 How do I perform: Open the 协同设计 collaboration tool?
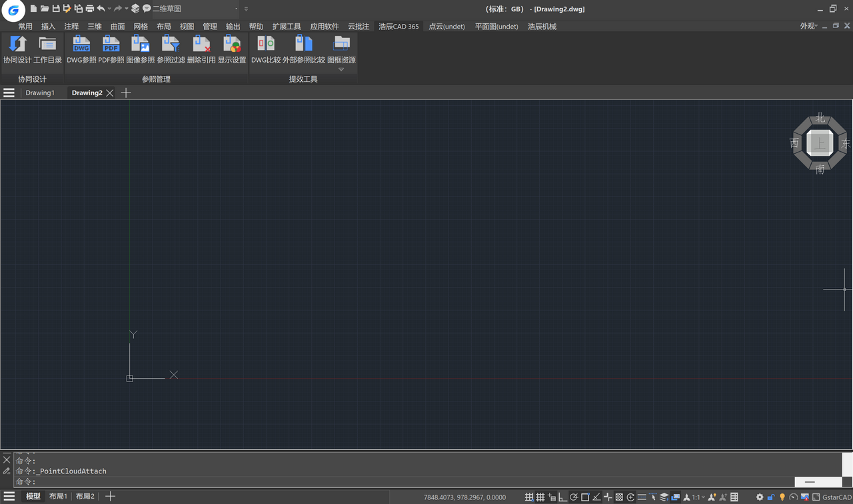17,45
